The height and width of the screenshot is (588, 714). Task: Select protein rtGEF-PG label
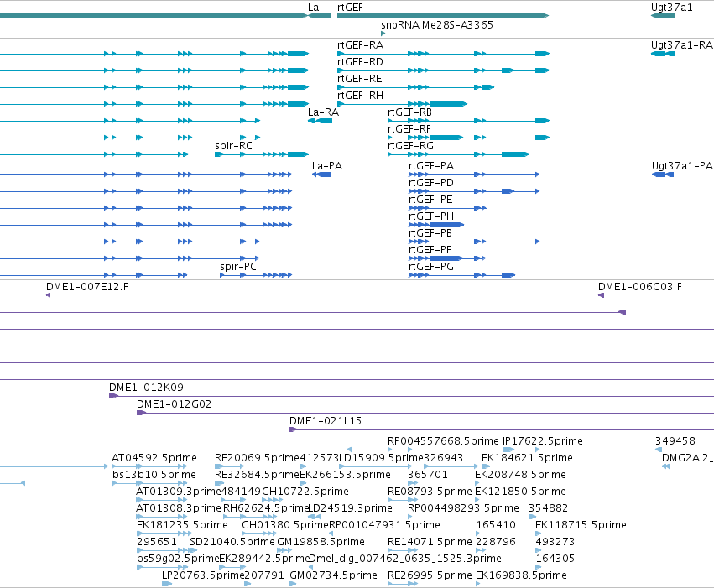[x=430, y=267]
